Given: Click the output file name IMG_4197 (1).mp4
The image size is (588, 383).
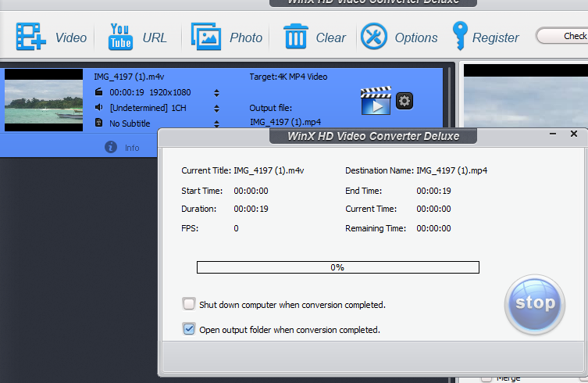Looking at the screenshot, I should (285, 122).
